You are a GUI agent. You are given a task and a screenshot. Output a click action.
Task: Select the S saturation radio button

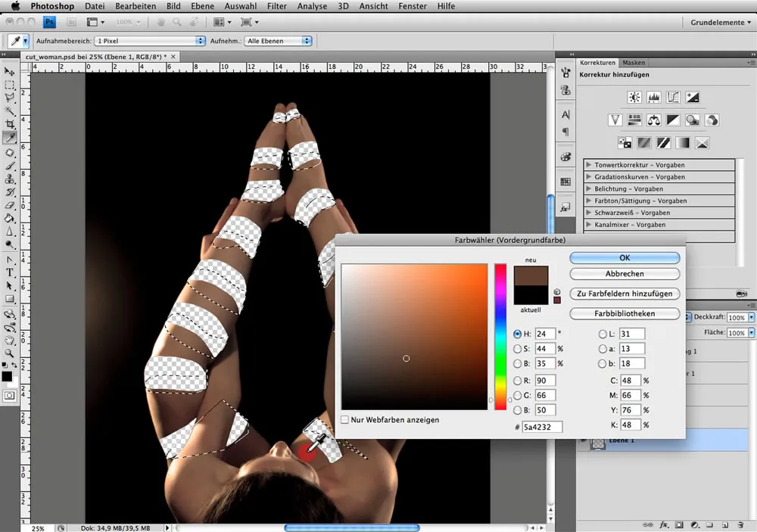click(518, 349)
